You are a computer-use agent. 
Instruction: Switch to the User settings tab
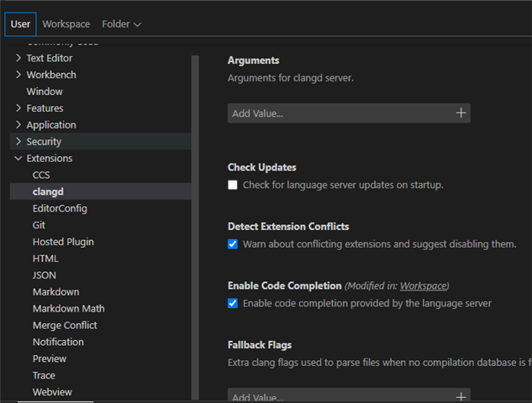click(20, 24)
